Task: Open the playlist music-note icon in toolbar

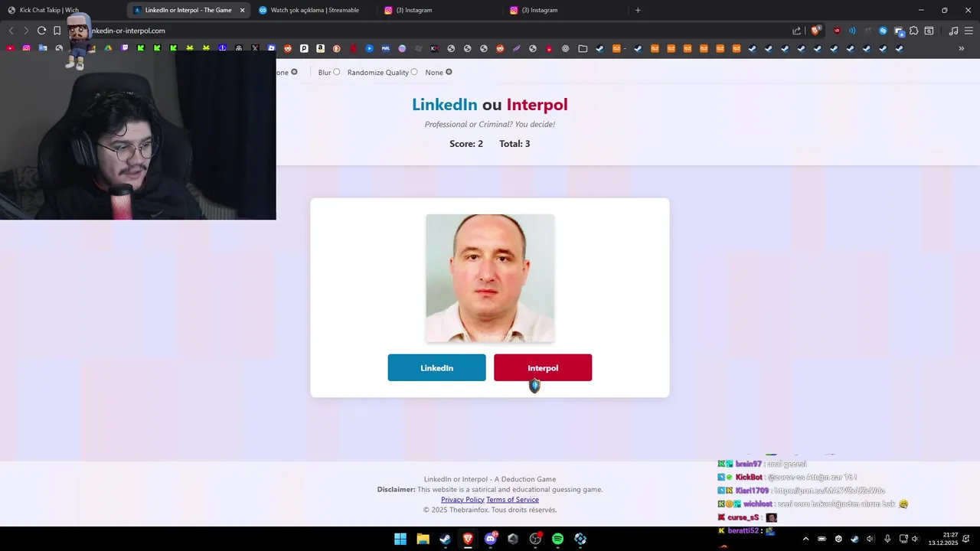Action: [x=953, y=31]
